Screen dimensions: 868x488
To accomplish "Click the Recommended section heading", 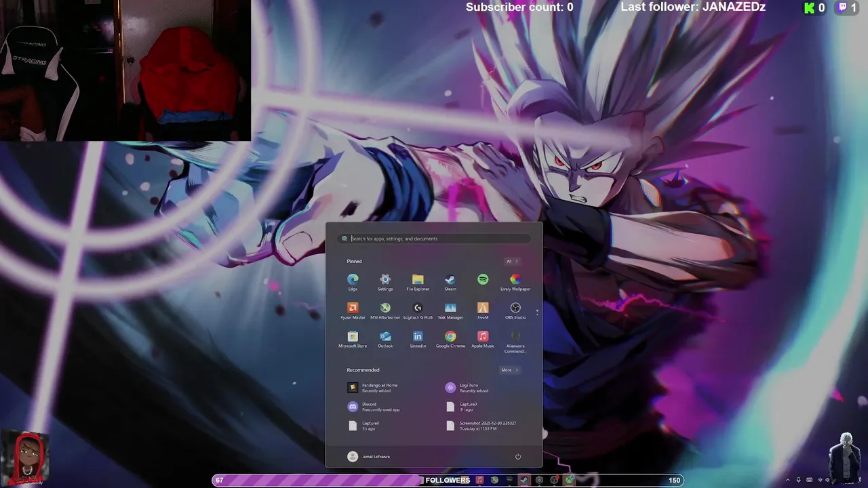I will (x=363, y=370).
